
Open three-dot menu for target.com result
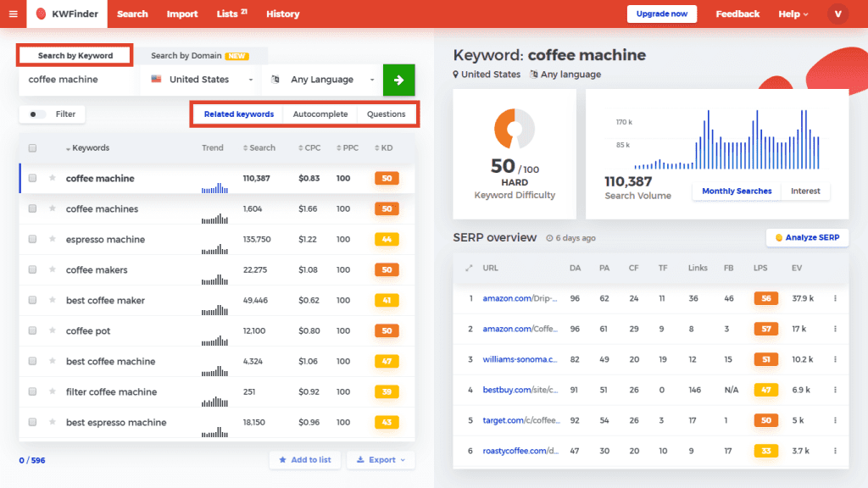pos(835,420)
